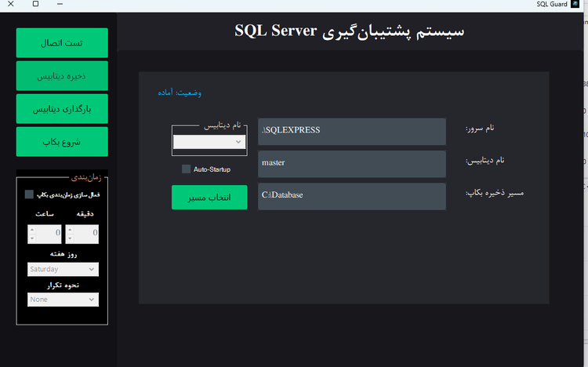Open the نام دیتابیس combo box
This screenshot has height=367, width=588.
pos(209,142)
